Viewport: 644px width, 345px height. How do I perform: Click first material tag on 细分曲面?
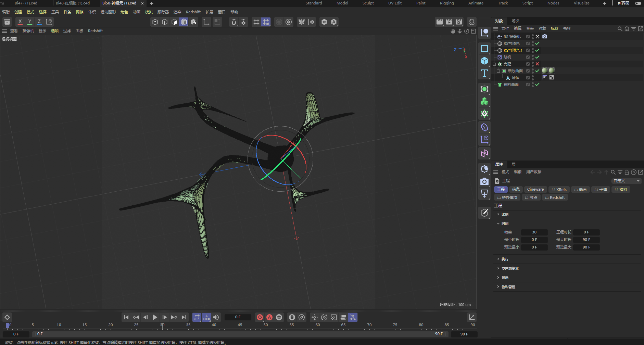coord(545,71)
